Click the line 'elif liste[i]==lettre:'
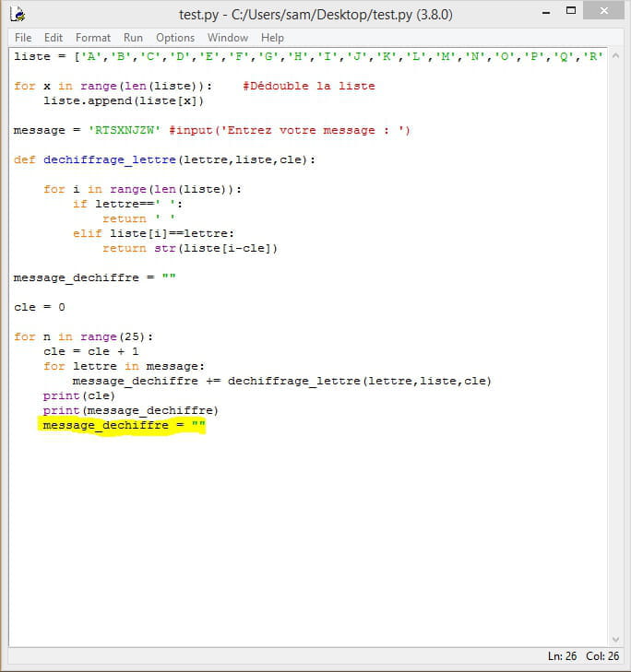631x672 pixels. [x=153, y=233]
